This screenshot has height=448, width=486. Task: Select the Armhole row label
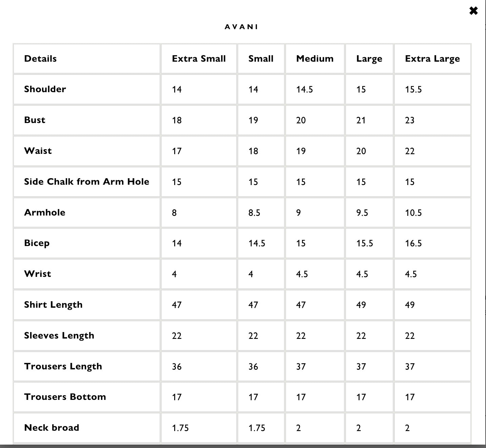click(45, 212)
